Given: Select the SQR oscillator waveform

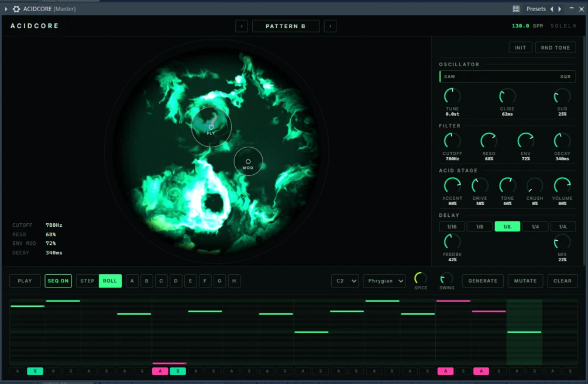Looking at the screenshot, I should click(565, 77).
